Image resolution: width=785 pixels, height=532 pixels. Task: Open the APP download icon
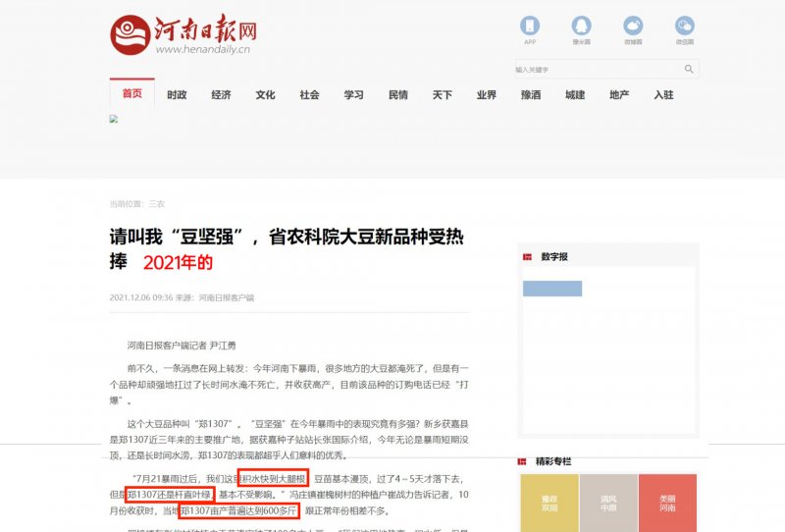tap(530, 27)
